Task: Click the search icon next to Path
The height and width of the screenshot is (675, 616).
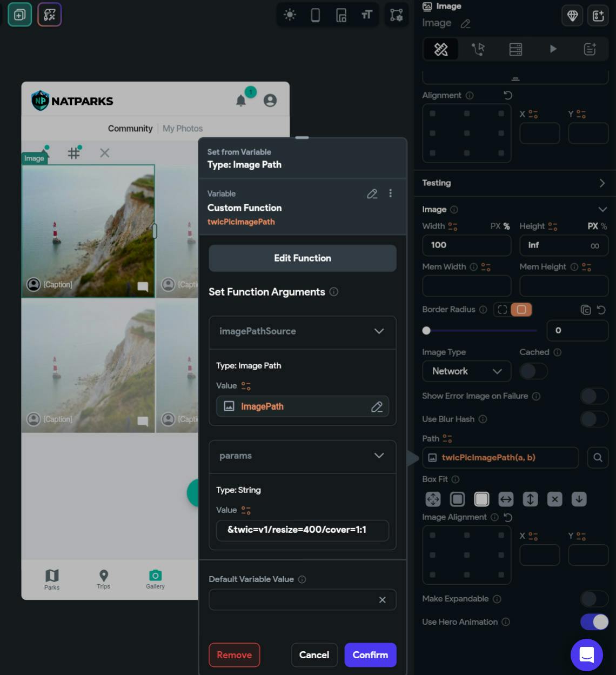Action: pyautogui.click(x=598, y=458)
